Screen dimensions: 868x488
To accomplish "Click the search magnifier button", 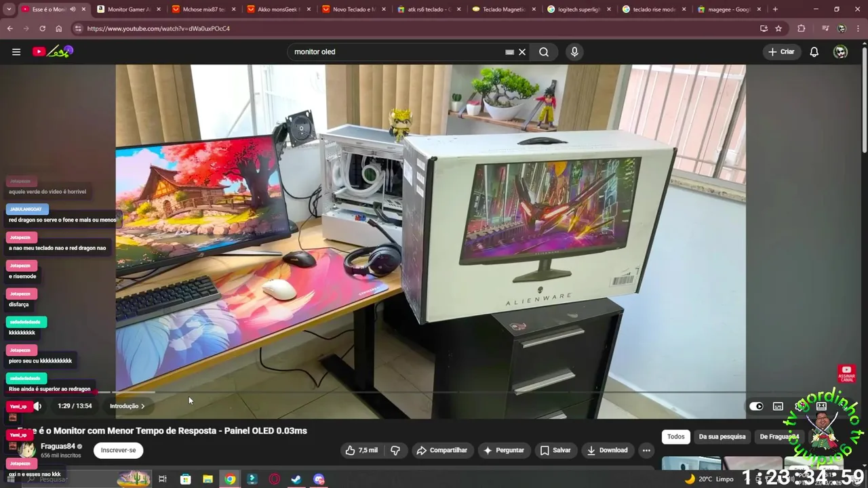I will [x=544, y=52].
